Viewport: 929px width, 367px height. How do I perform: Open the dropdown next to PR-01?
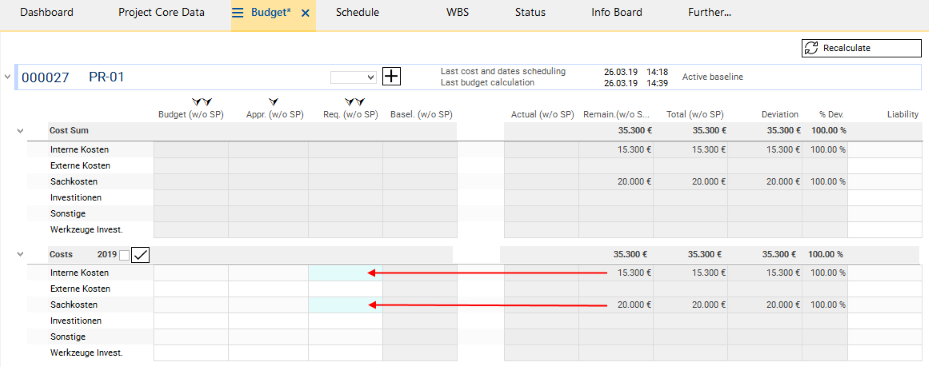(354, 77)
